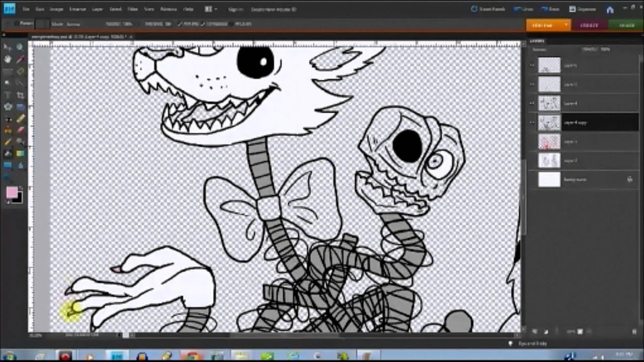644x362 pixels.
Task: Toggle the Anti-alias checkbox
Action: [179, 24]
